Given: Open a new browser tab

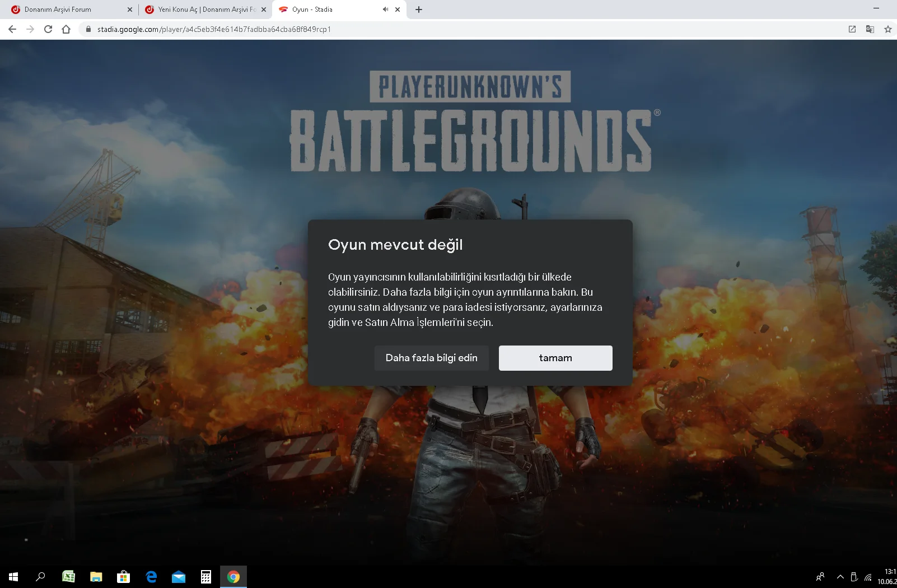Looking at the screenshot, I should [x=419, y=10].
